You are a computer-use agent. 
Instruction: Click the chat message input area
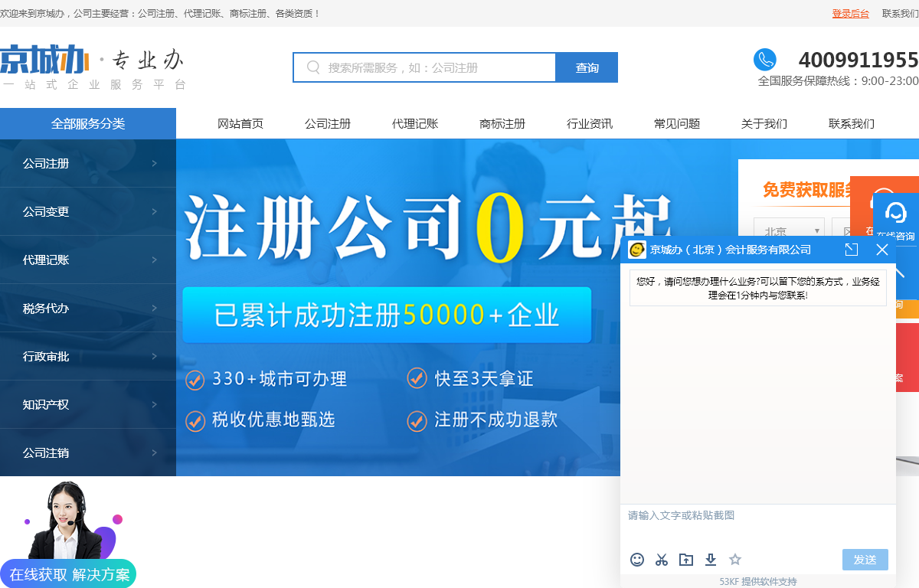[758, 524]
